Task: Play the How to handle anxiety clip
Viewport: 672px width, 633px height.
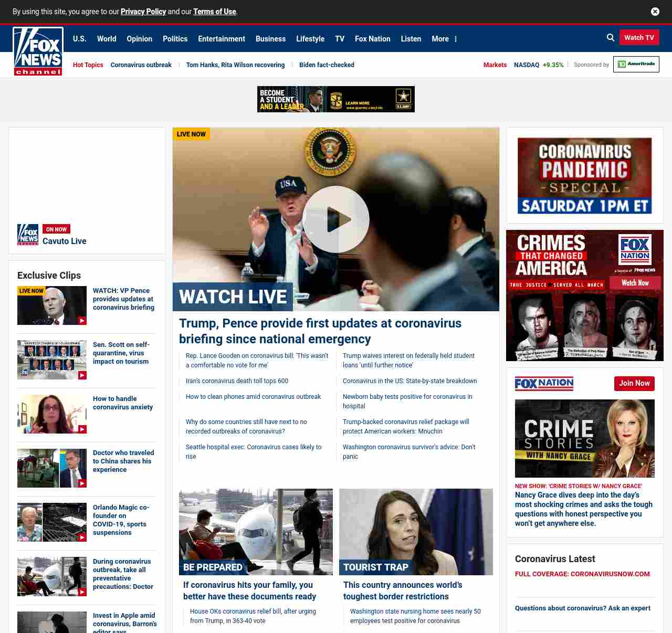Action: [x=52, y=414]
